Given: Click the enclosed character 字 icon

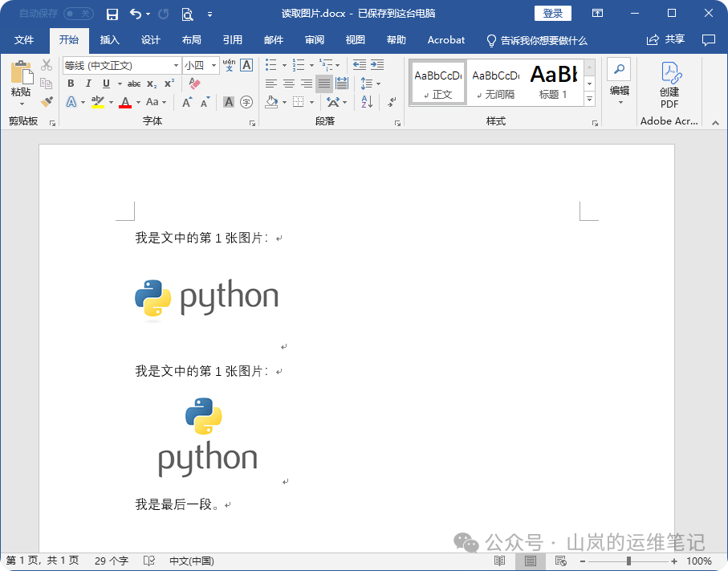Looking at the screenshot, I should point(246,102).
